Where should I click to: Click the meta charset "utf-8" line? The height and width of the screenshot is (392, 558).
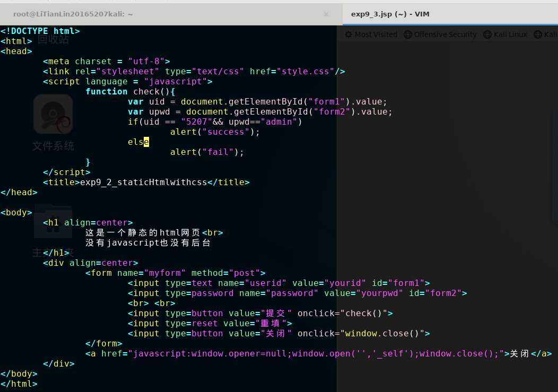[107, 61]
